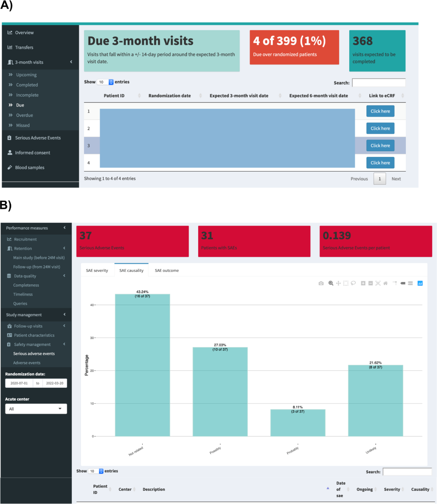Open Overdue visits menu item
Image resolution: width=437 pixels, height=504 pixels.
coord(24,115)
